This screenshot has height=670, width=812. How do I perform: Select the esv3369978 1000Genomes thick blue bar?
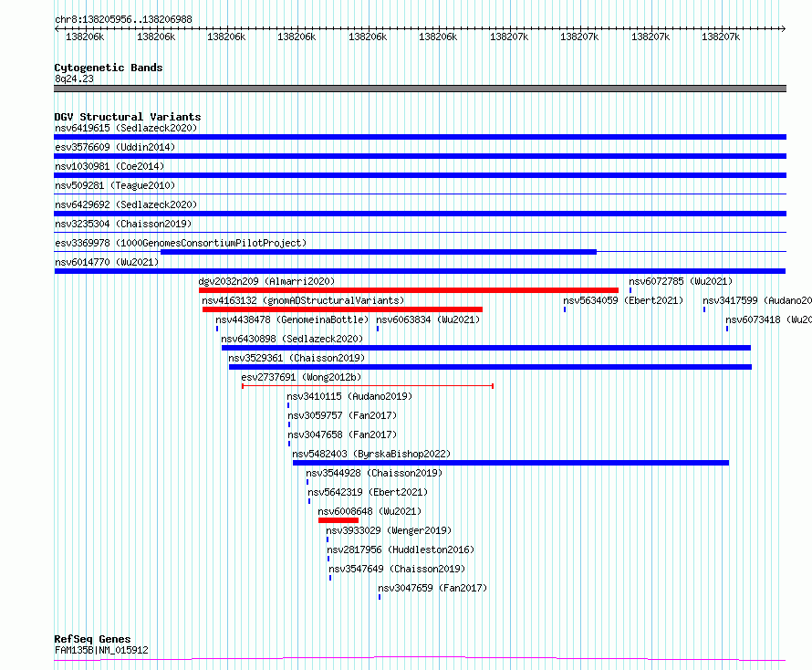(379, 252)
